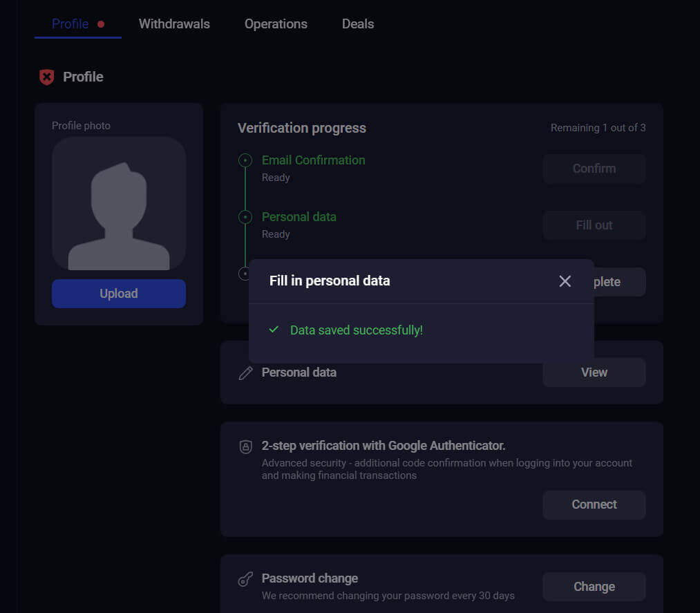The height and width of the screenshot is (613, 700).
Task: Open the Operations tab
Action: (x=275, y=23)
